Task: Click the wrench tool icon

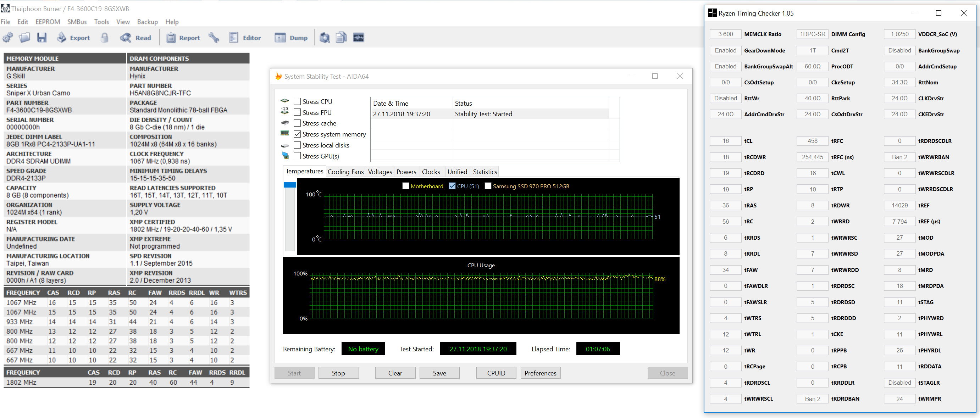Action: pos(214,38)
